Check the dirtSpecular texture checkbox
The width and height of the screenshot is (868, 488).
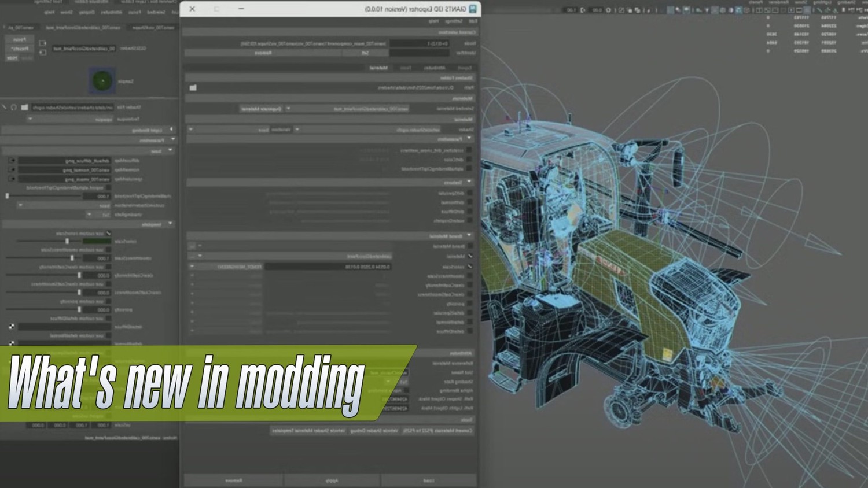click(x=469, y=193)
